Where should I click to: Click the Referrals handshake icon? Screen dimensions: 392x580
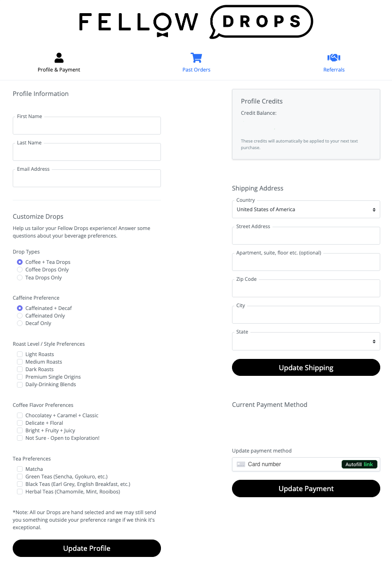tap(334, 58)
